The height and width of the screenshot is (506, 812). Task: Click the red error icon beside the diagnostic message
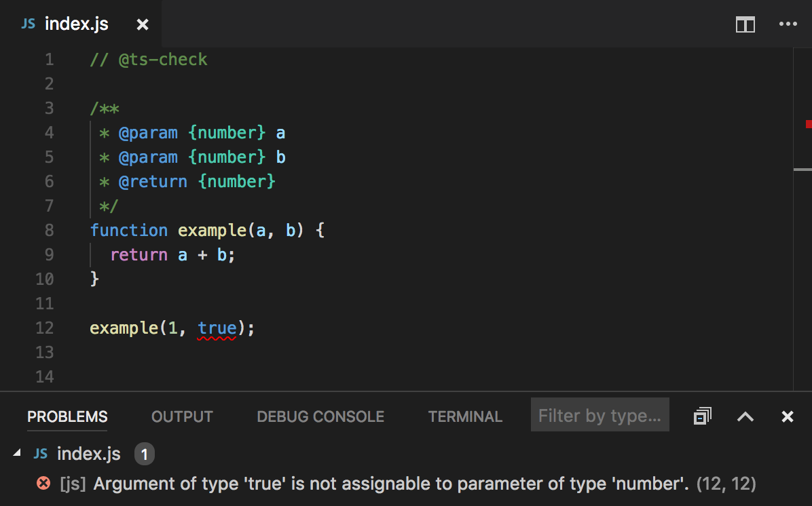click(x=43, y=483)
